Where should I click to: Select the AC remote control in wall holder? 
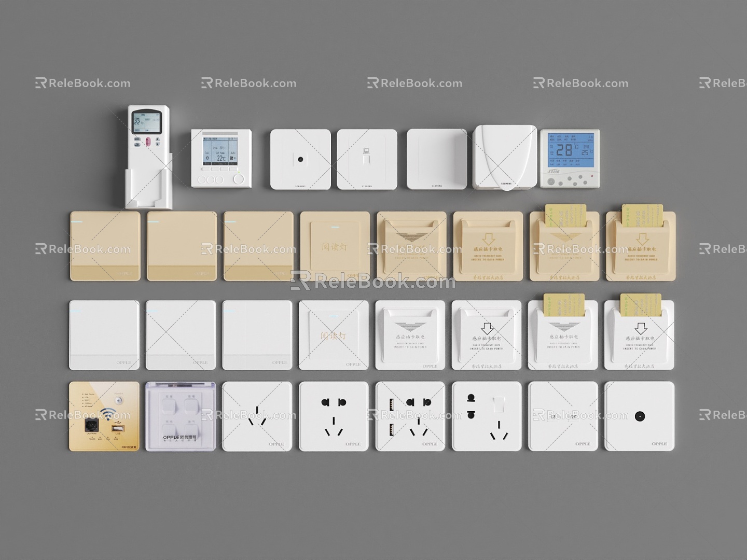pos(148,157)
